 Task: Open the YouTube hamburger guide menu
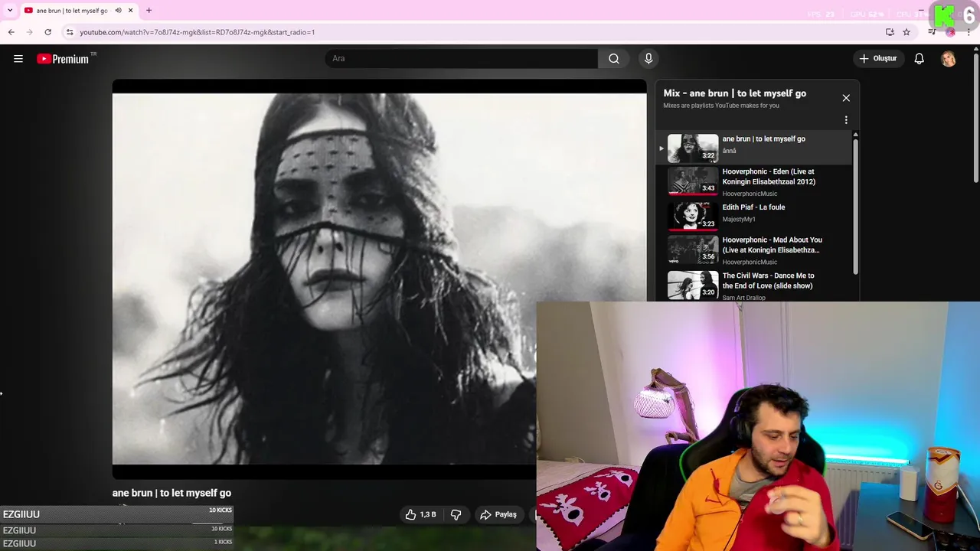tap(18, 59)
